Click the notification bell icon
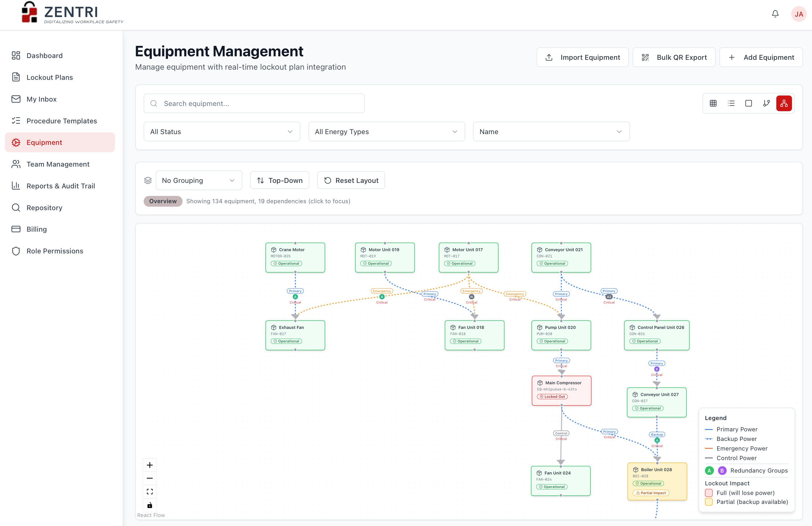812x526 pixels. [x=775, y=14]
